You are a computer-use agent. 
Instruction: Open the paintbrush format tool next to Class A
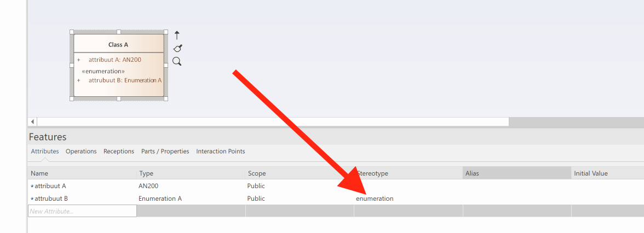pyautogui.click(x=177, y=48)
